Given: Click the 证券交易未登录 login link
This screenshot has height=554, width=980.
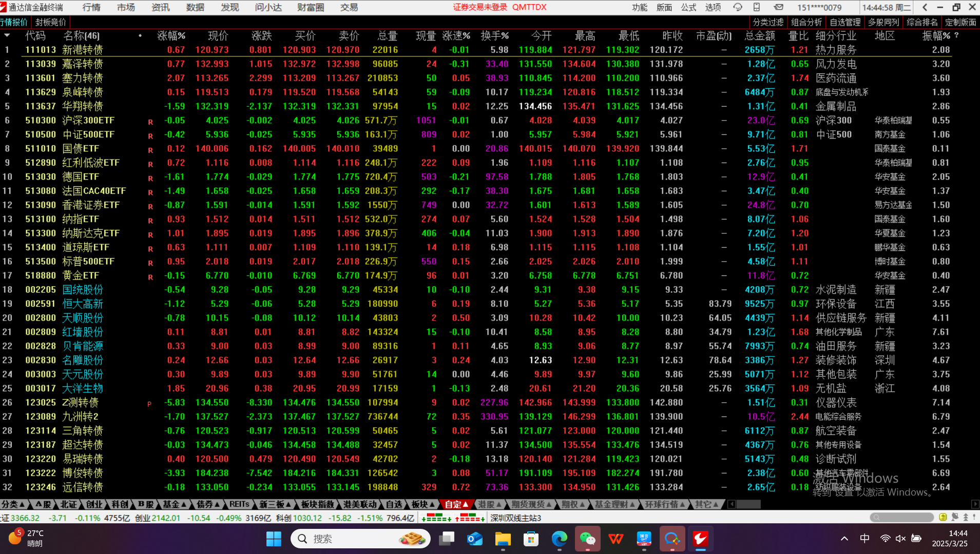Looking at the screenshot, I should coord(480,7).
